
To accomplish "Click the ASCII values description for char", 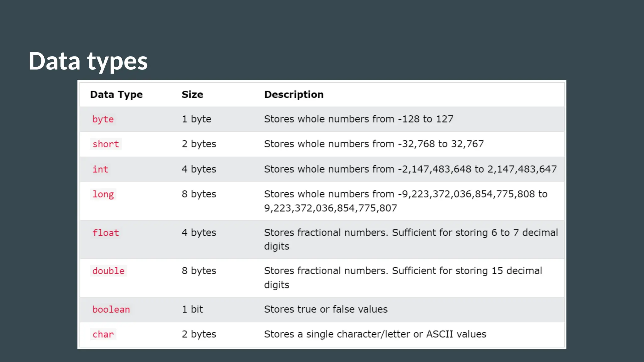I will click(x=375, y=334).
